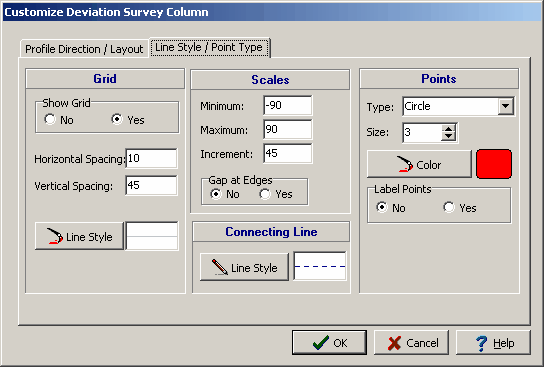Increase the Points Size with up arrow
544x367 pixels.
[x=449, y=128]
